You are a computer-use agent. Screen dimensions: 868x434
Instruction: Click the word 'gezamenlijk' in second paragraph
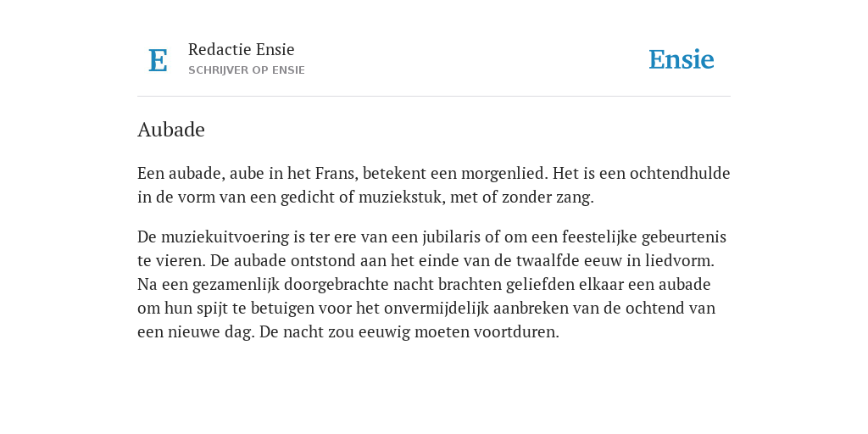[x=236, y=284]
